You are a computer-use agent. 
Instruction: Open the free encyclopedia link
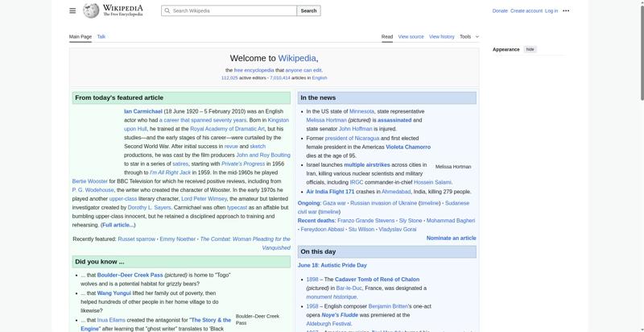[x=254, y=70]
